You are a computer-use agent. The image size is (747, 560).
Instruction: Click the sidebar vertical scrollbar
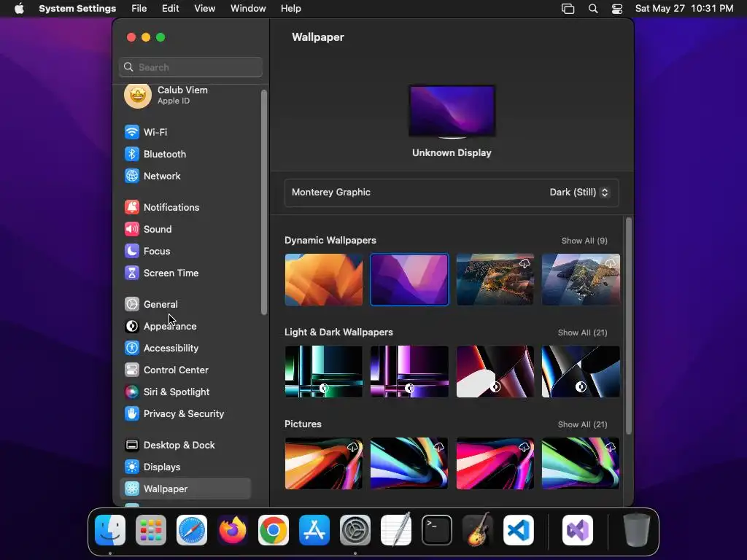[264, 203]
